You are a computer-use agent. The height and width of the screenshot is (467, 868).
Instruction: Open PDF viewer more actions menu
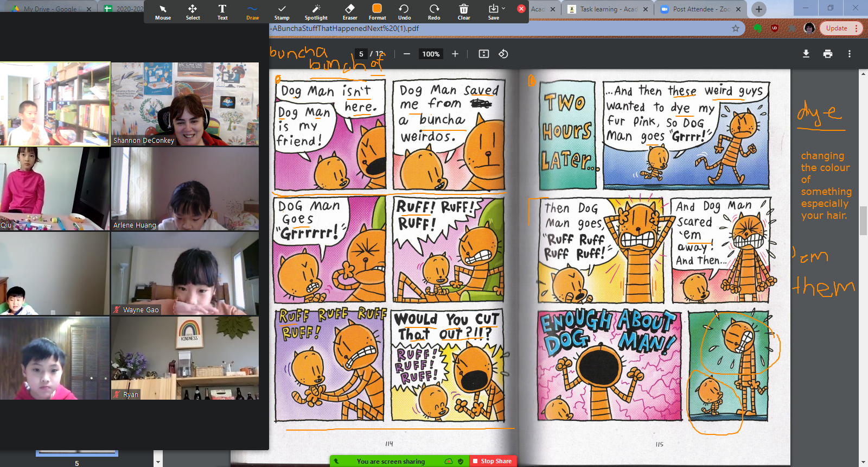coord(850,54)
